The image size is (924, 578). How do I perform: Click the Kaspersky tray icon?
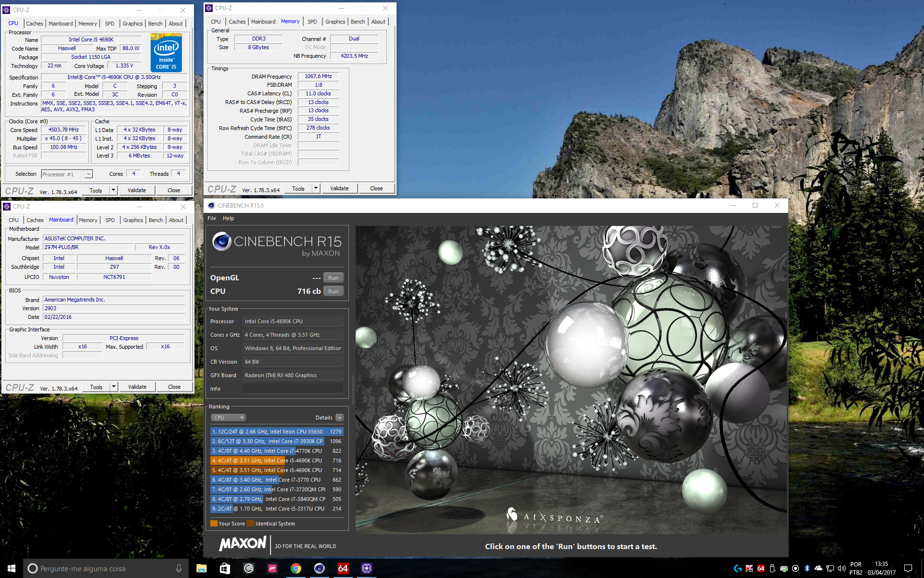click(x=749, y=568)
